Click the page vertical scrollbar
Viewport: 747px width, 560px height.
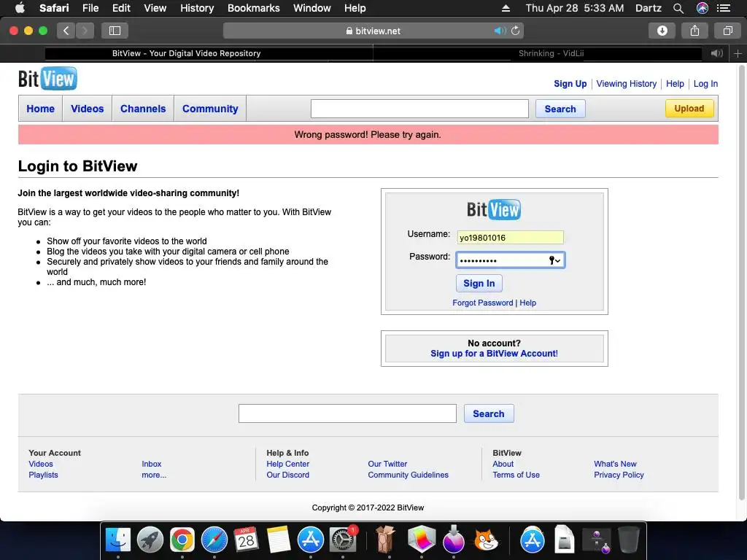pos(742,283)
